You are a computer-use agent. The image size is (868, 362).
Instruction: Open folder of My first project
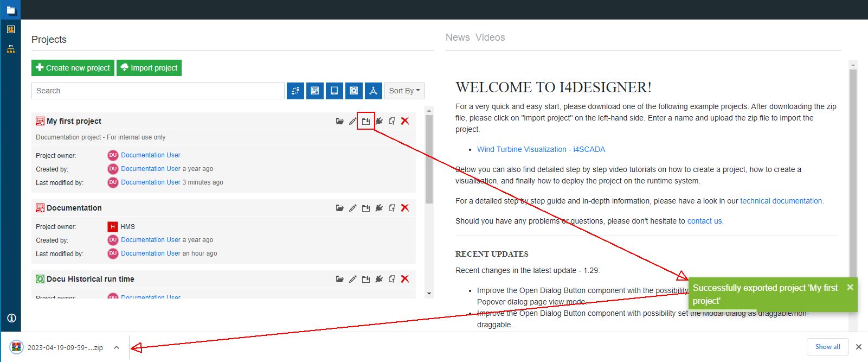pyautogui.click(x=340, y=121)
